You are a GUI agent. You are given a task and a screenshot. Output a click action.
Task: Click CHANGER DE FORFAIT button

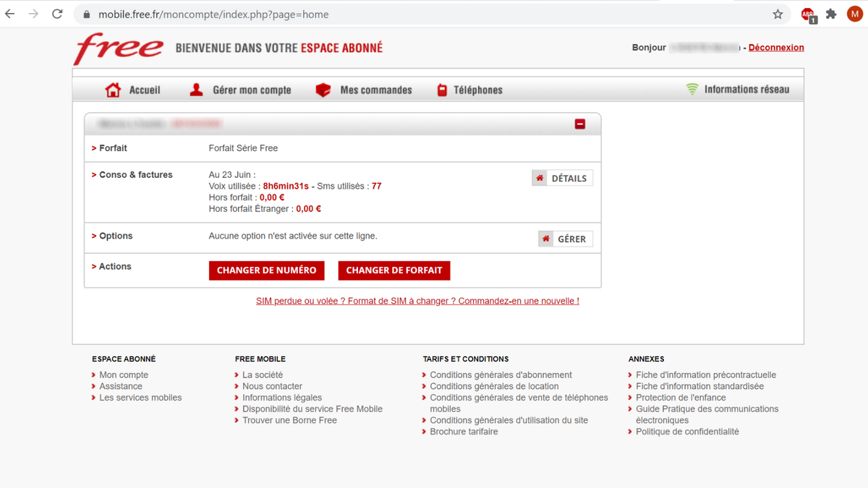coord(394,270)
